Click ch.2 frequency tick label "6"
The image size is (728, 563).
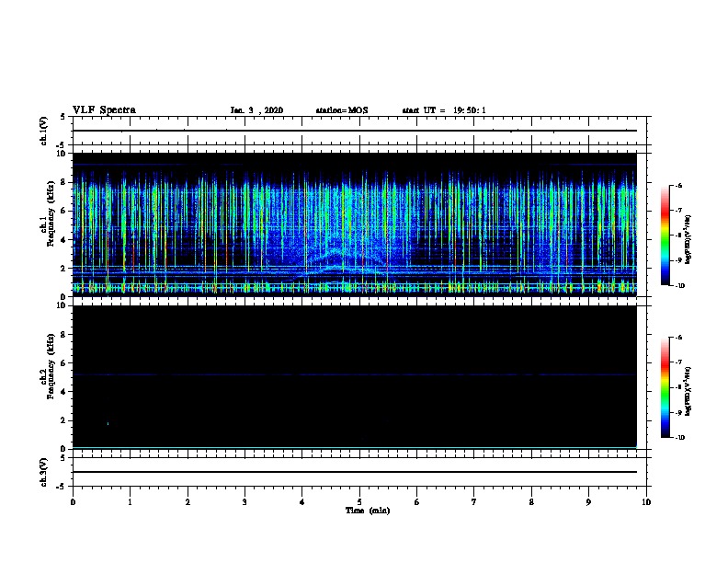[x=64, y=363]
